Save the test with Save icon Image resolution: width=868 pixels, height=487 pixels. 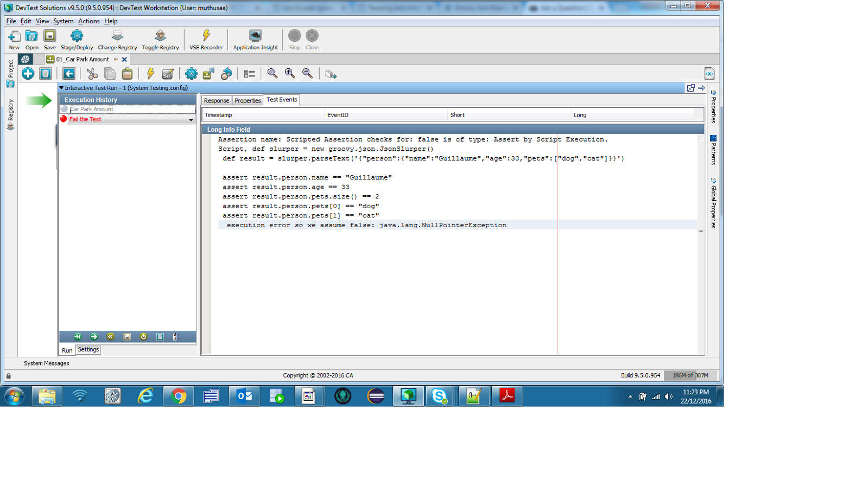point(49,36)
